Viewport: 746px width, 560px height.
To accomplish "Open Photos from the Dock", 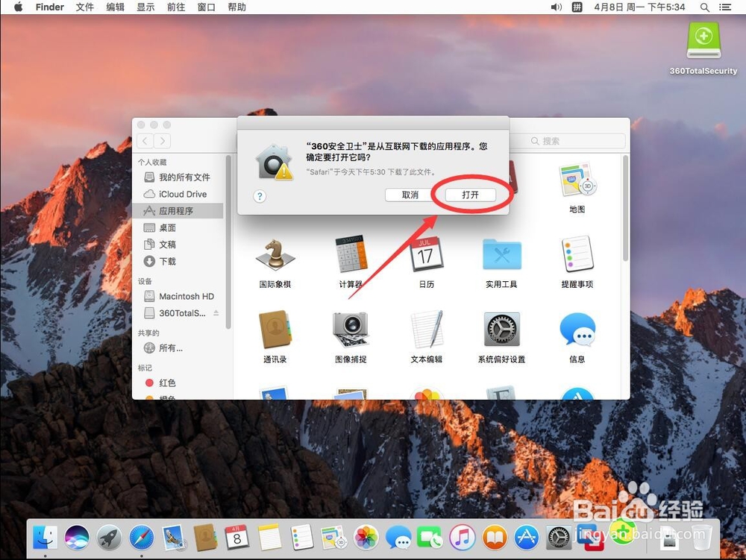I will [366, 537].
